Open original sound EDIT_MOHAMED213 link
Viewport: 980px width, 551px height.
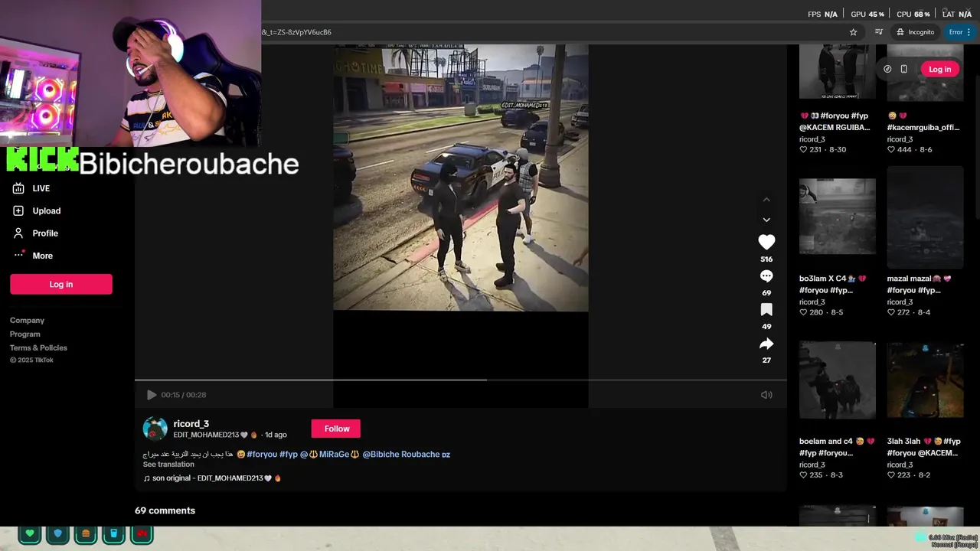click(213, 478)
